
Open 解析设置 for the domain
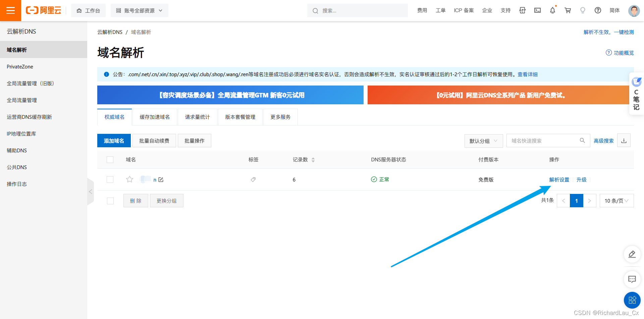pos(559,179)
